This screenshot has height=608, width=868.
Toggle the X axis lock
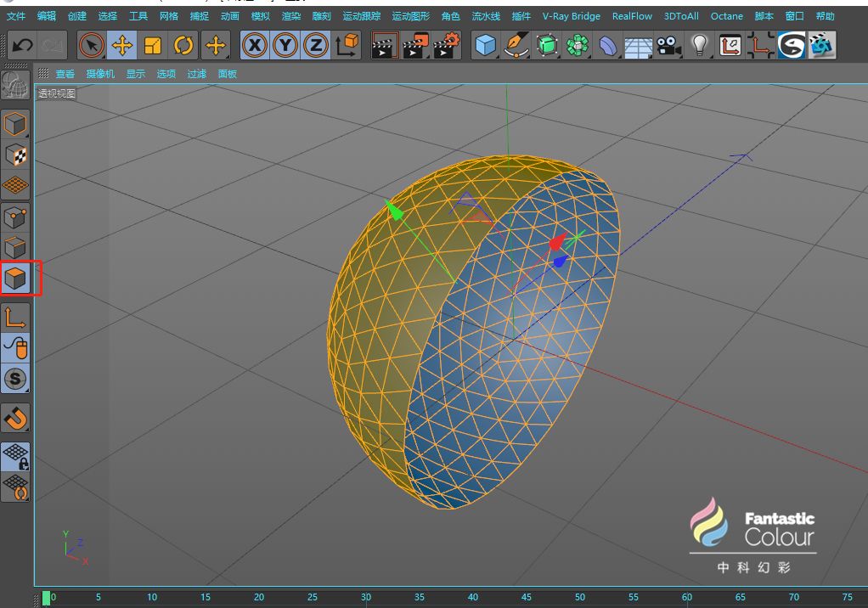point(255,45)
